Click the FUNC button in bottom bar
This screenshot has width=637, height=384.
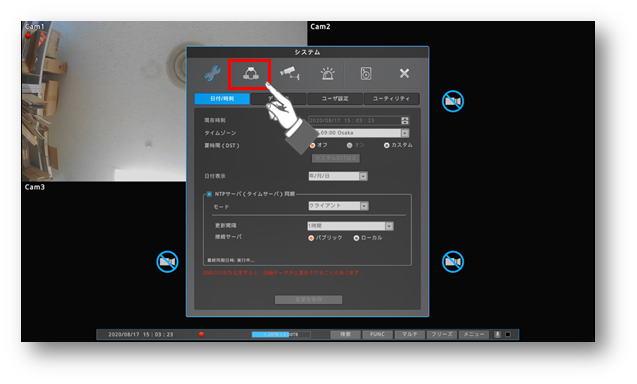pos(377,334)
